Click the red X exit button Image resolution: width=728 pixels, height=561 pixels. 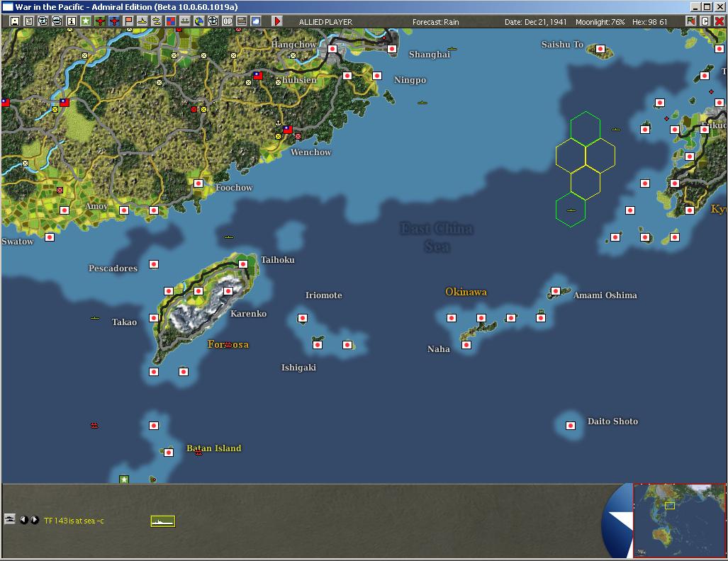click(719, 21)
